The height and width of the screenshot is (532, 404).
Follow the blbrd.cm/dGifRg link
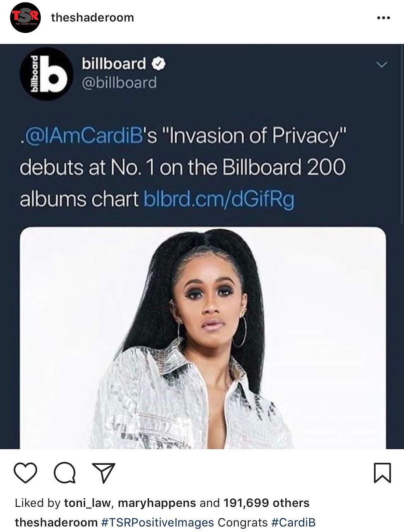click(x=219, y=199)
